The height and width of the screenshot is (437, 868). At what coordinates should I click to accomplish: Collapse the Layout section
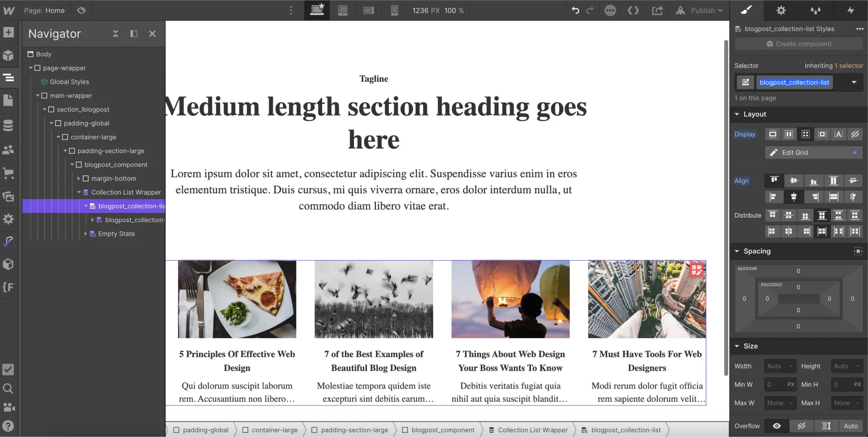[x=737, y=114]
